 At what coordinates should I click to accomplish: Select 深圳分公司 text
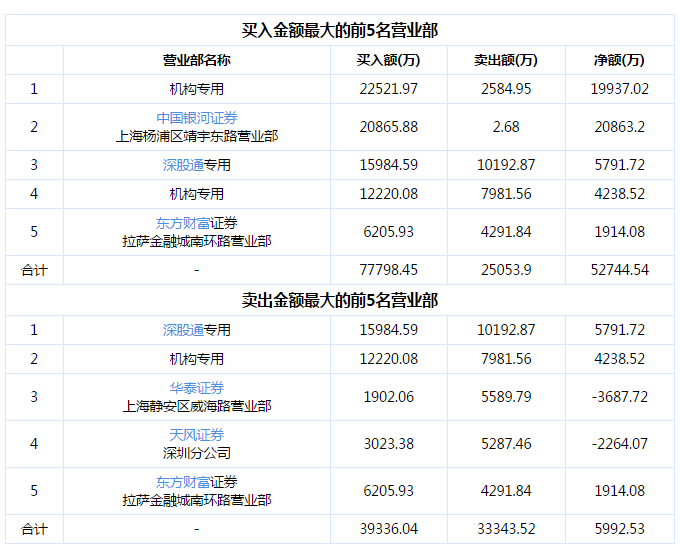click(x=197, y=453)
